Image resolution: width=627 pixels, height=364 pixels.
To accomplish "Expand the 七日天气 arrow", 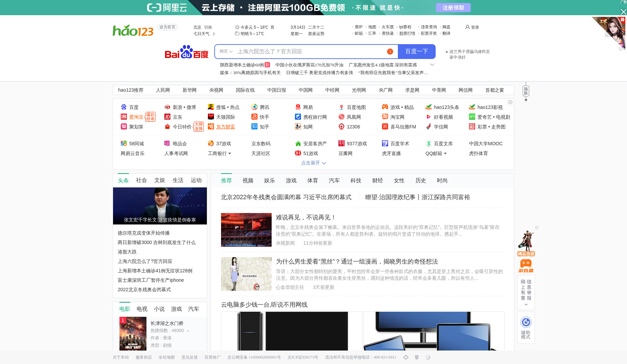I will [214, 34].
